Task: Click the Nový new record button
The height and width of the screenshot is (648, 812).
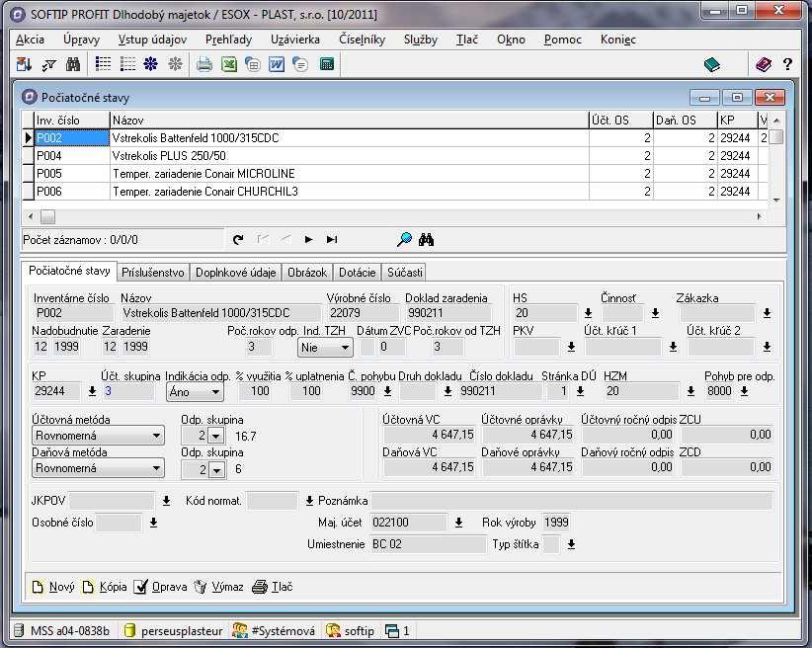Action: pyautogui.click(x=54, y=587)
